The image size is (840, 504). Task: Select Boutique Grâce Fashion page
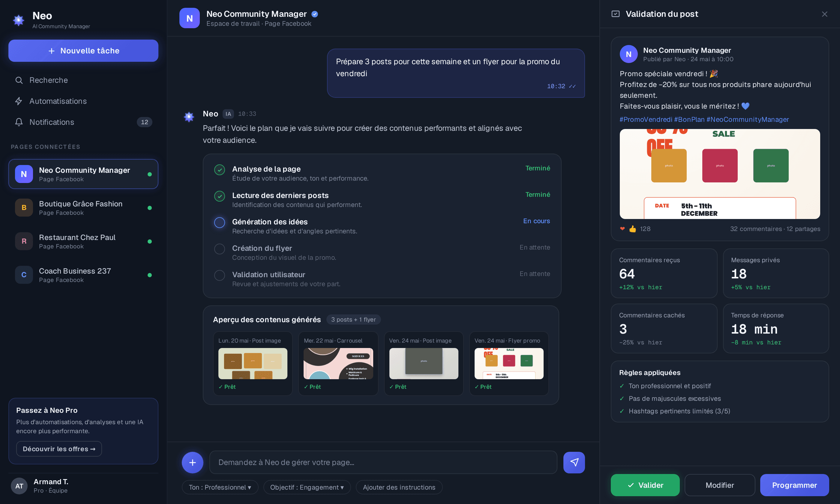(x=83, y=208)
